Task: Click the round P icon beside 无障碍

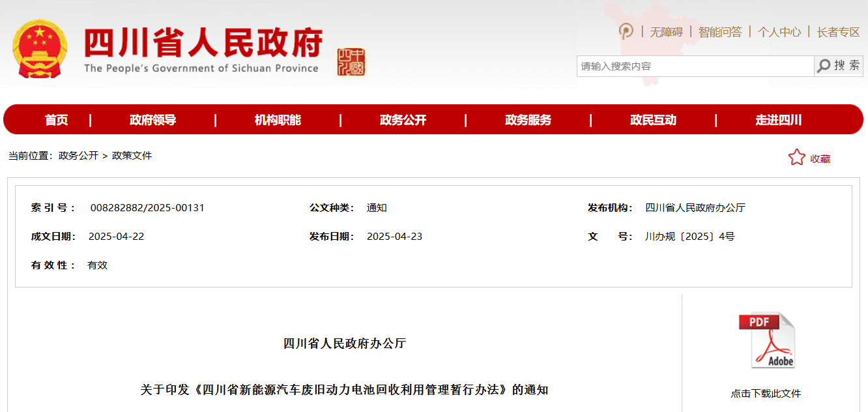Action: coord(626,31)
